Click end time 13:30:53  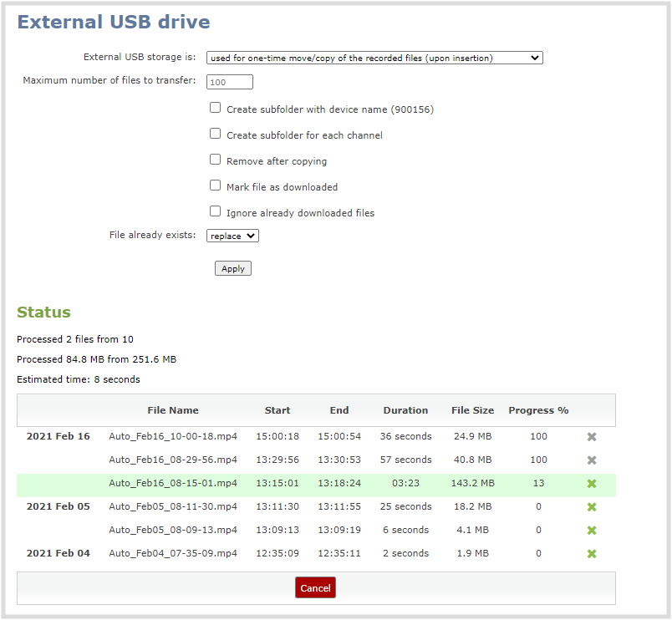coord(339,460)
